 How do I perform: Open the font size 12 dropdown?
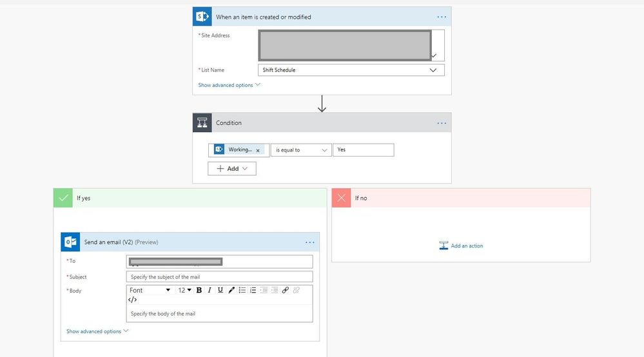coord(184,290)
